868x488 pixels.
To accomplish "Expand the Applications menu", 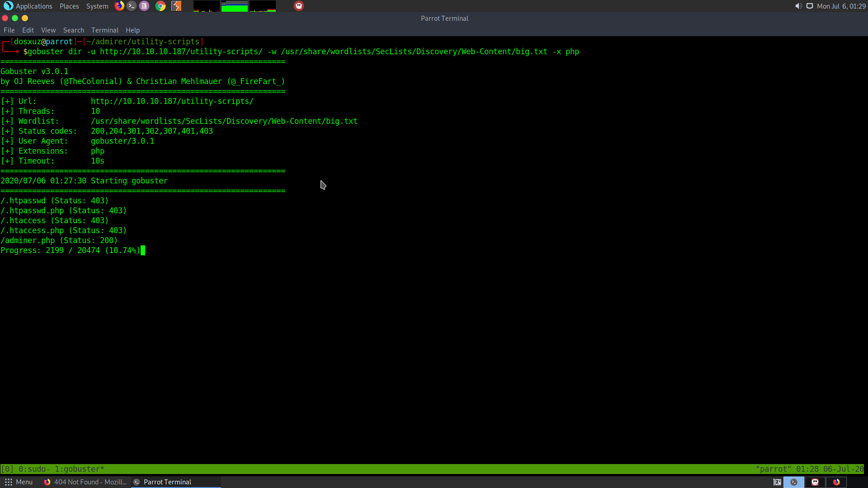I will point(28,6).
